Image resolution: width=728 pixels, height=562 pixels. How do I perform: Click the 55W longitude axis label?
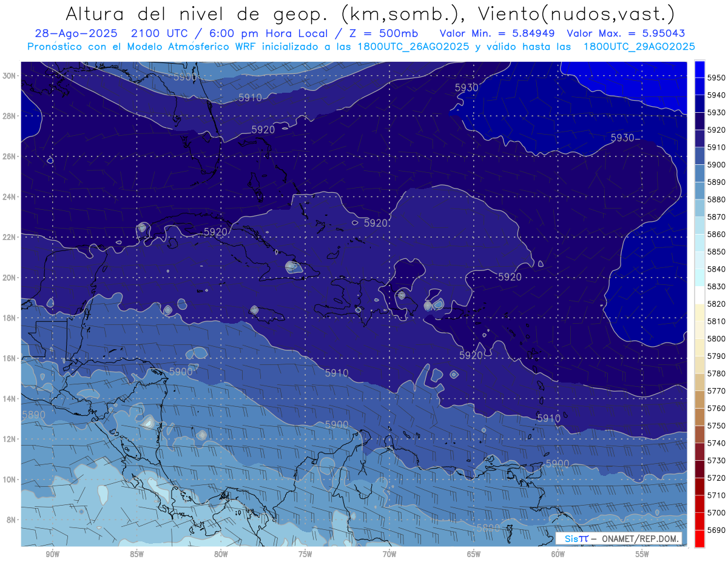[642, 554]
